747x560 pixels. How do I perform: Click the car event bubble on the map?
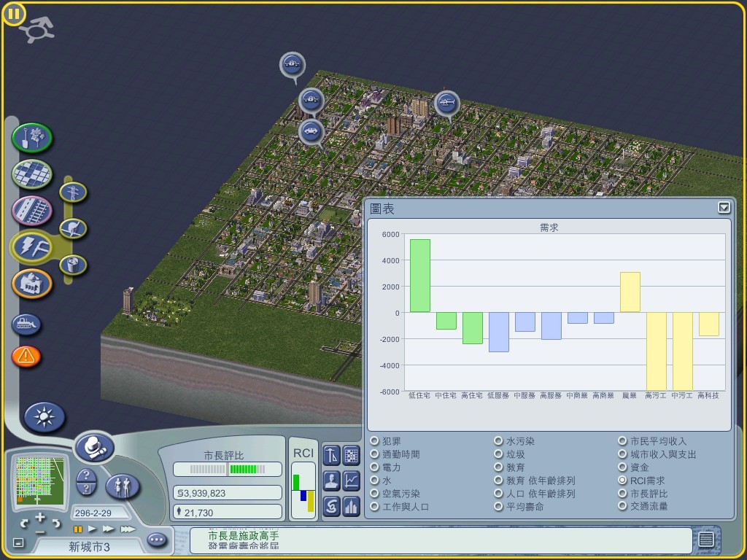[311, 131]
